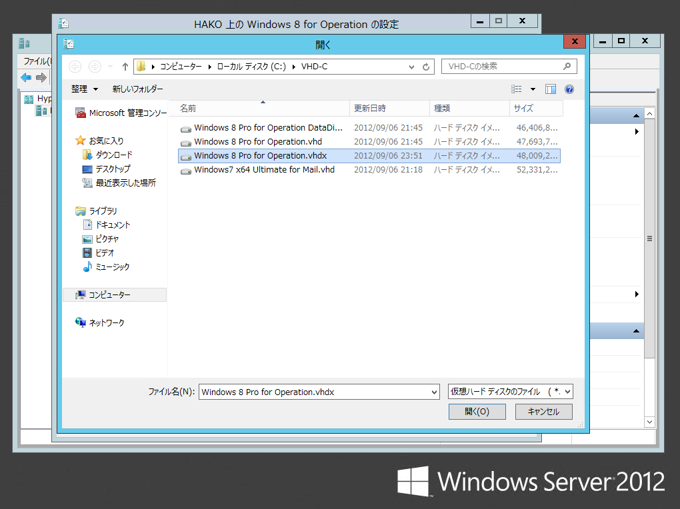This screenshot has width=680, height=509.
Task: Select Windows7 x64 Ultimate for Mail.vhd file
Action: click(369, 170)
